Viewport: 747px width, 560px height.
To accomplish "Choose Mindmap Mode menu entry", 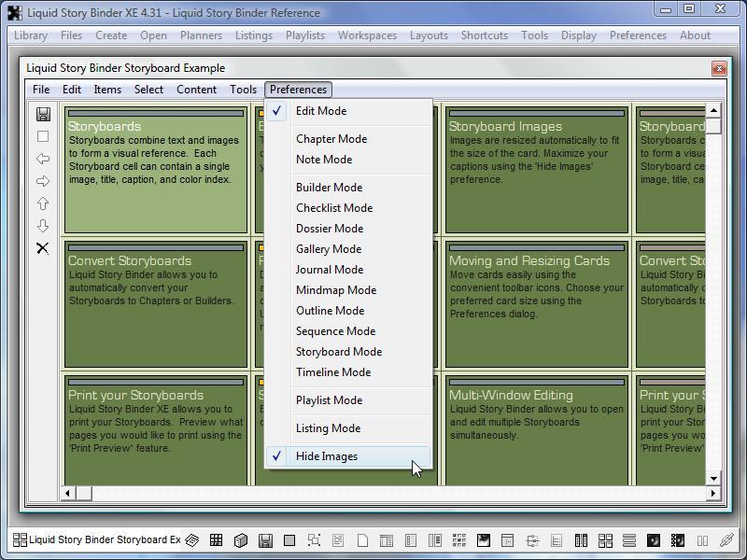I will click(335, 290).
